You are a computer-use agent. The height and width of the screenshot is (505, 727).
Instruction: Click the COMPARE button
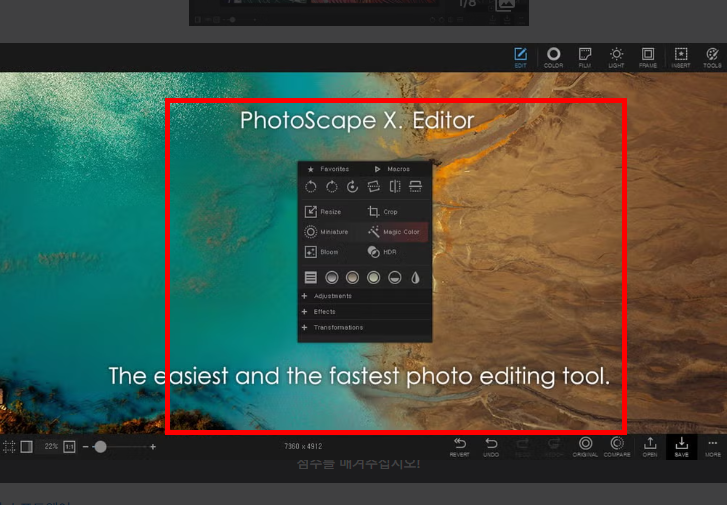pyautogui.click(x=617, y=447)
